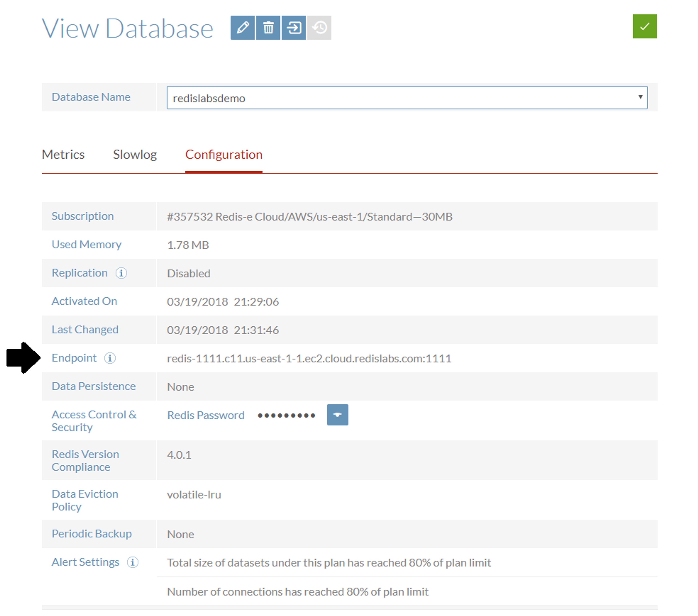Click the volatile-lru eviction policy value
The width and height of the screenshot is (698, 616).
194,494
